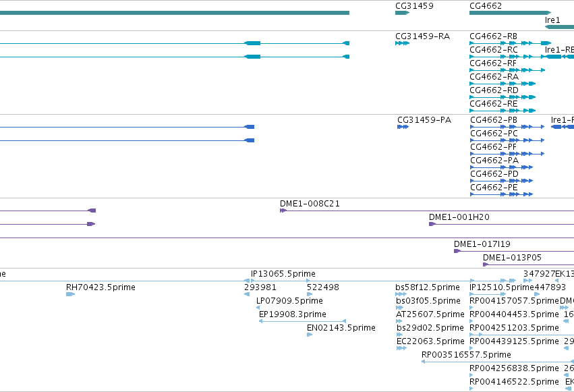The image size is (574, 392).
Task: Select the CG31459 gene label
Action: (x=414, y=6)
